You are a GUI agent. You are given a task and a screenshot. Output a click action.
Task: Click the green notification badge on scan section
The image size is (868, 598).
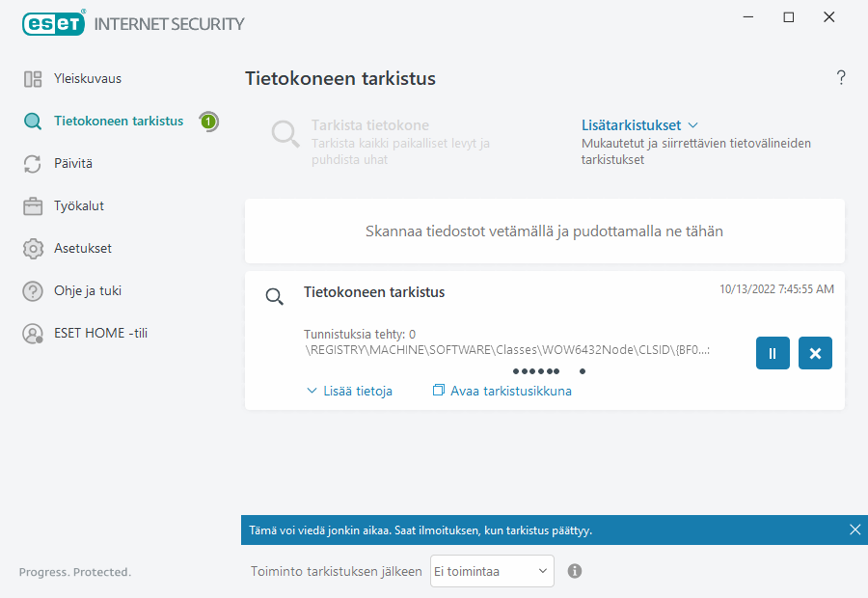208,121
